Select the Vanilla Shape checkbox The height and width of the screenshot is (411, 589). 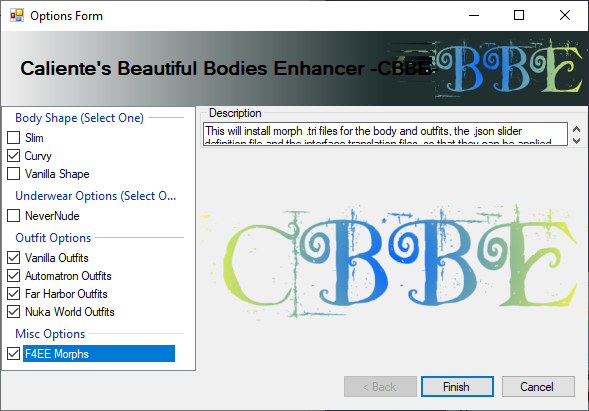pos(14,174)
